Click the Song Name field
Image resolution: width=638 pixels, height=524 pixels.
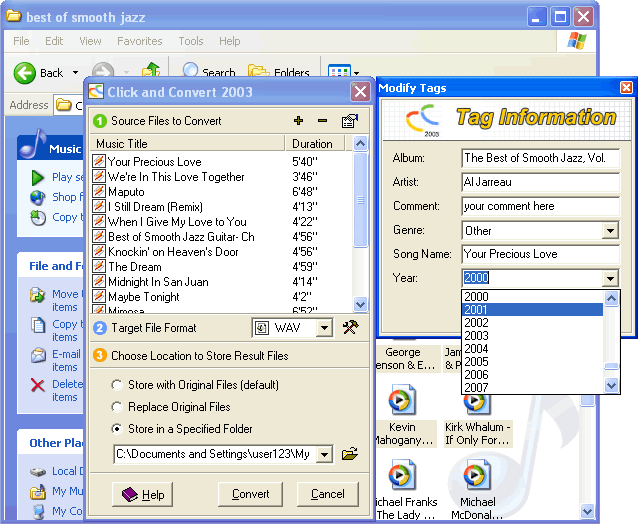pos(540,254)
